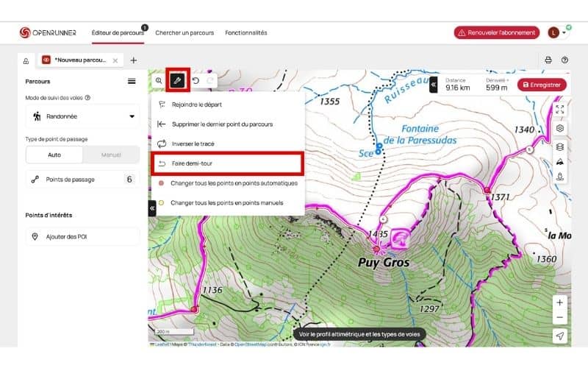Image resolution: width=588 pixels, height=368 pixels.
Task: Undo the last route action
Action: pyautogui.click(x=196, y=80)
